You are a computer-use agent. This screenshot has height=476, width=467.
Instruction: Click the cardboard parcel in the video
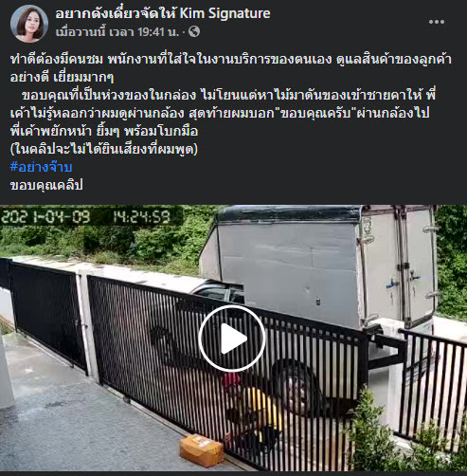(x=202, y=450)
